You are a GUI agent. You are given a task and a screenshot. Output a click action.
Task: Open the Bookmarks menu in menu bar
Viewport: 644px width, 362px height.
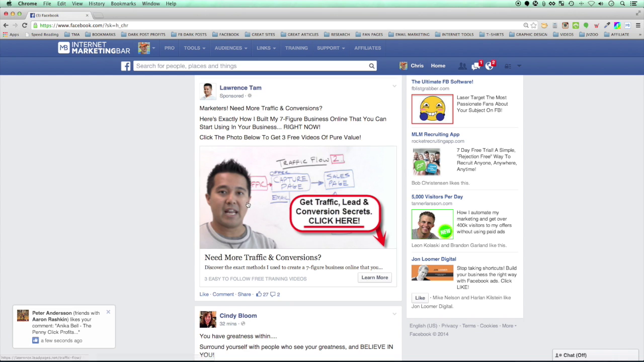click(x=123, y=4)
